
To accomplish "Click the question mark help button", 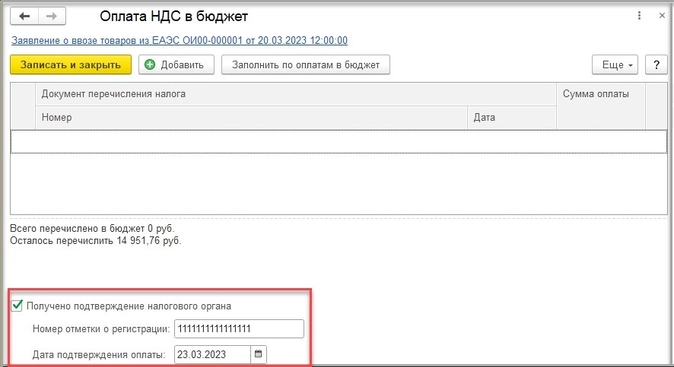I will [x=656, y=65].
